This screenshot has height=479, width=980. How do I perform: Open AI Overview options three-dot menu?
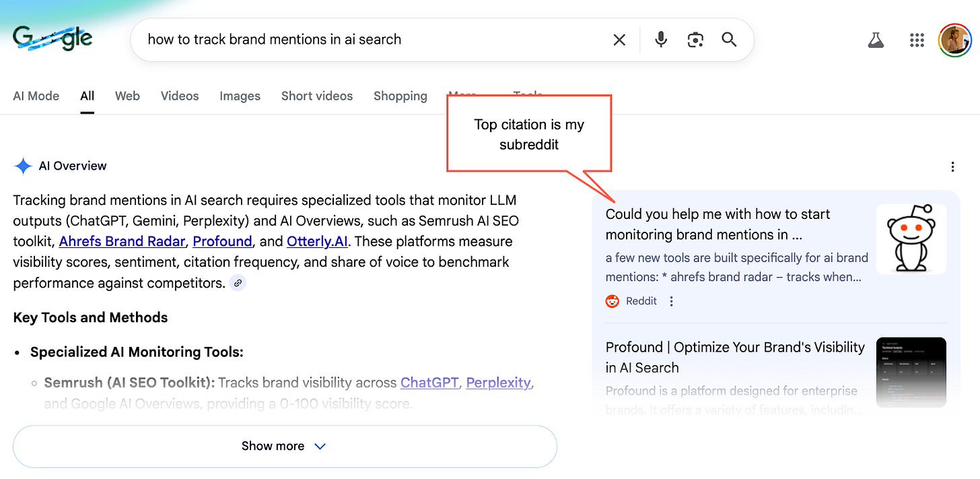click(x=952, y=166)
